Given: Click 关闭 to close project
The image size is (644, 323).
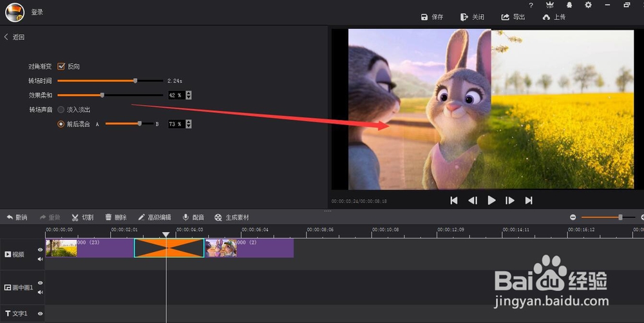Looking at the screenshot, I should (472, 17).
